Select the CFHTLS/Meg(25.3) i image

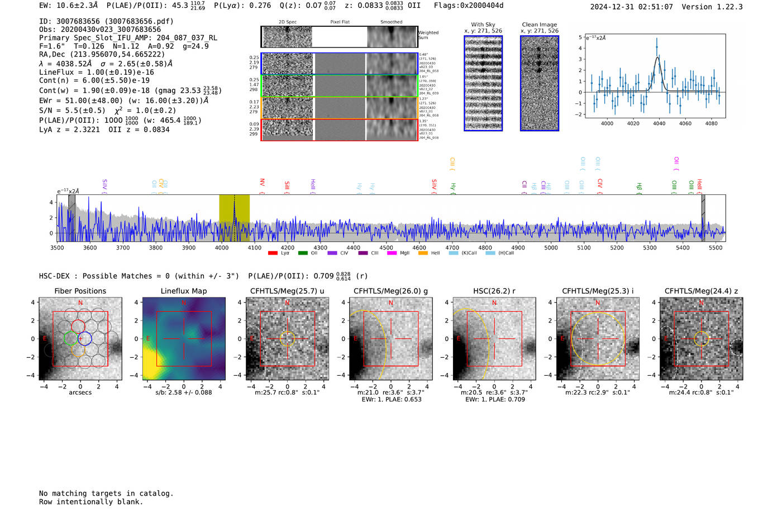click(598, 339)
